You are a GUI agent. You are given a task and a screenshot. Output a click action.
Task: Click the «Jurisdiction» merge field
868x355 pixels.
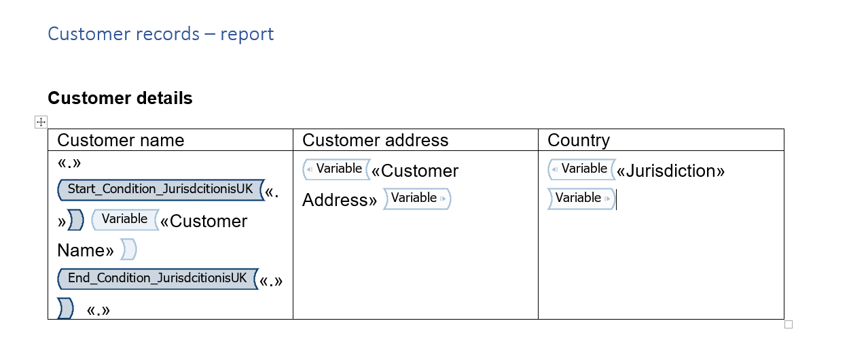671,171
